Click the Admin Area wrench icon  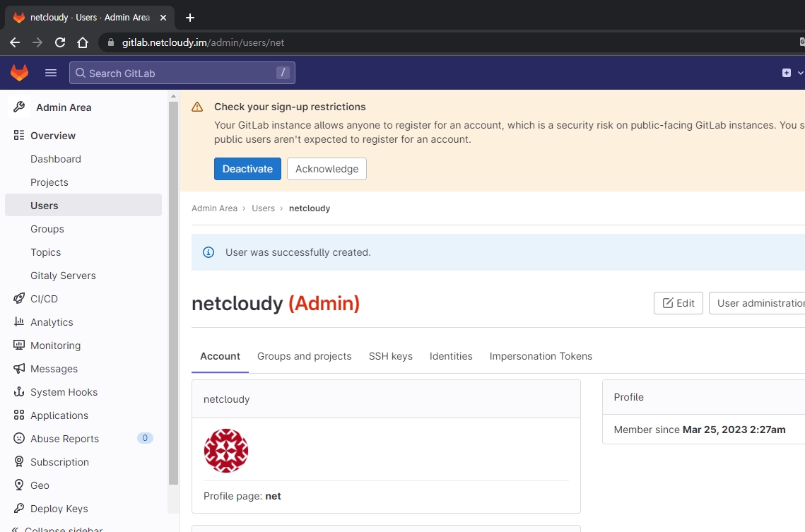point(19,107)
